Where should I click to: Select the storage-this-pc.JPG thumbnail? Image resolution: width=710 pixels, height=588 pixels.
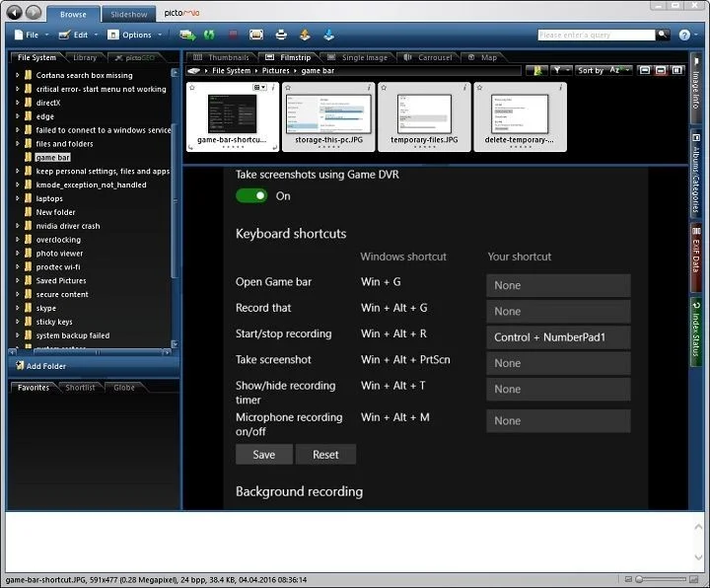pos(328,116)
